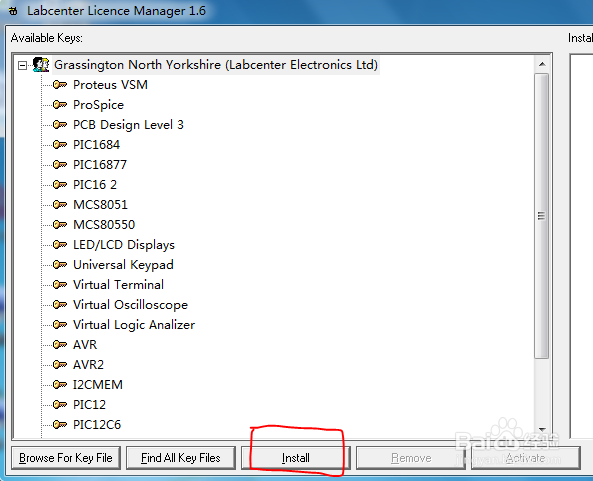Click the key icon beside I2CMEM
The image size is (593, 481).
(60, 385)
